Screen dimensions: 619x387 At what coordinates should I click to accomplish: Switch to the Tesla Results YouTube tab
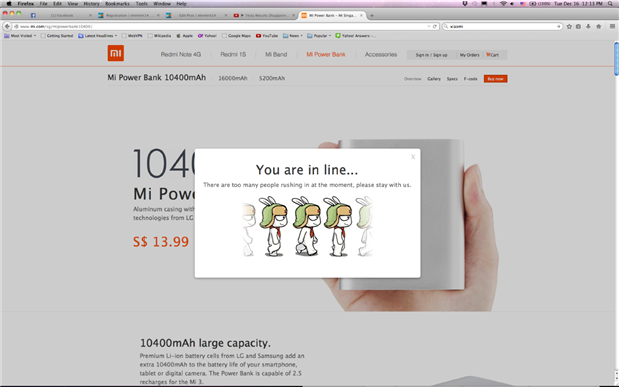tap(264, 15)
